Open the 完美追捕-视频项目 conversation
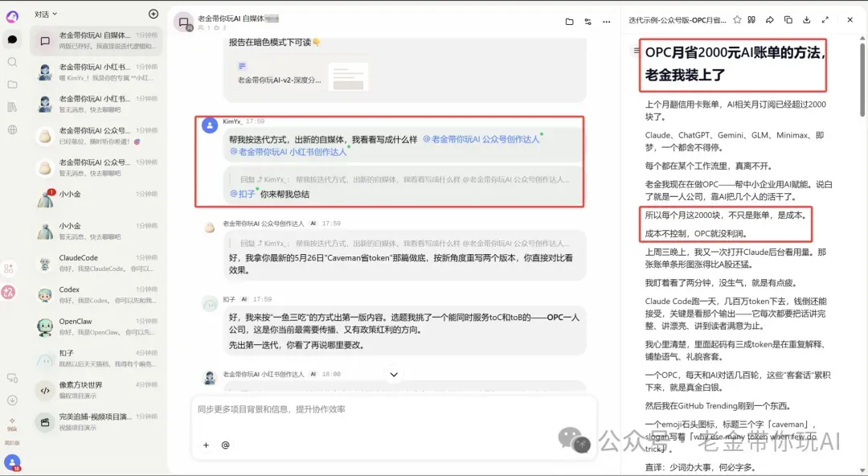Image resolution: width=868 pixels, height=476 pixels. pyautogui.click(x=96, y=421)
